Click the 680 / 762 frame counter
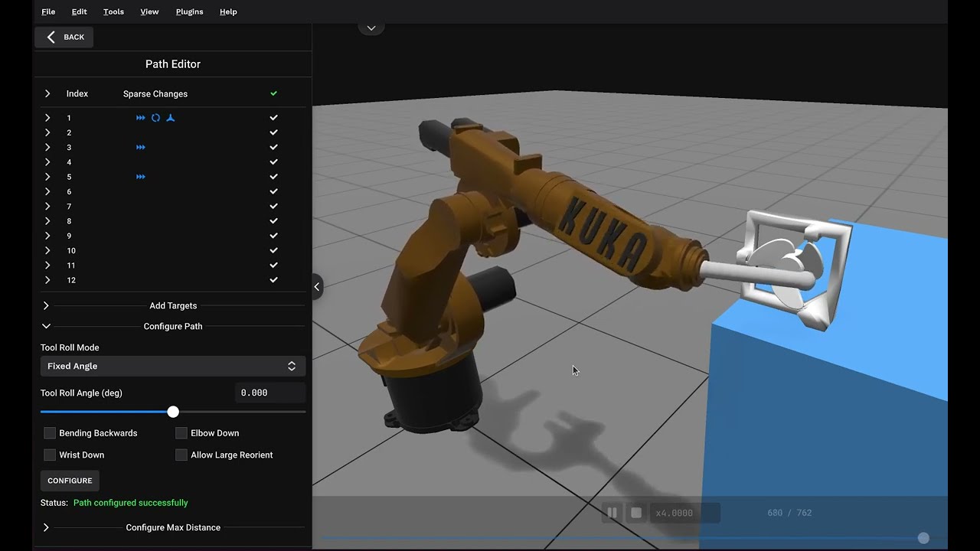This screenshot has width=980, height=551. click(789, 513)
